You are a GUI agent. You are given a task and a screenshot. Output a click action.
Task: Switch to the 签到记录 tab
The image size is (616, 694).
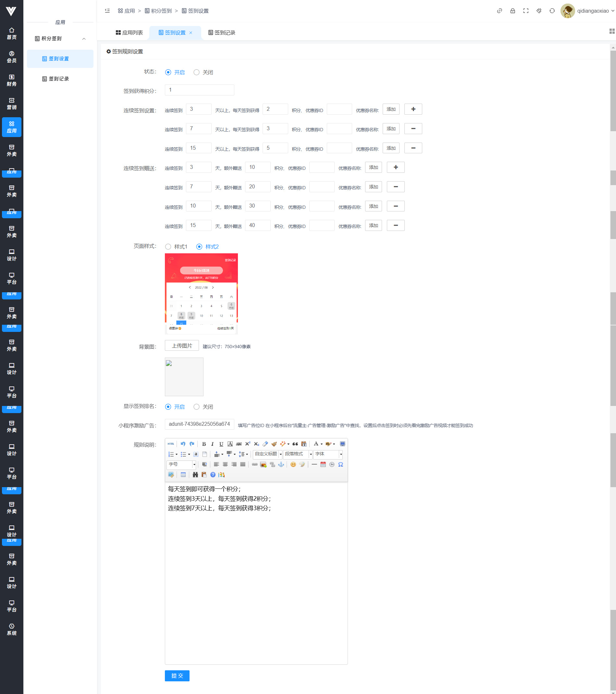(x=222, y=32)
